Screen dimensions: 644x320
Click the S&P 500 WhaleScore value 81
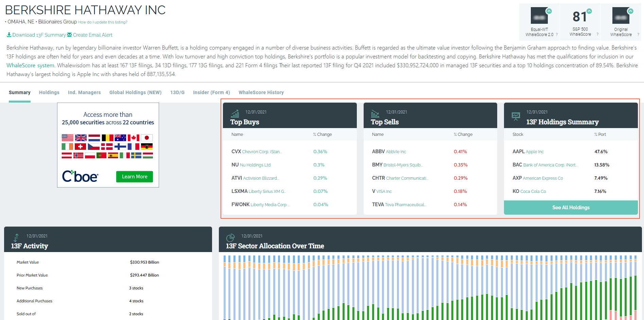point(579,17)
